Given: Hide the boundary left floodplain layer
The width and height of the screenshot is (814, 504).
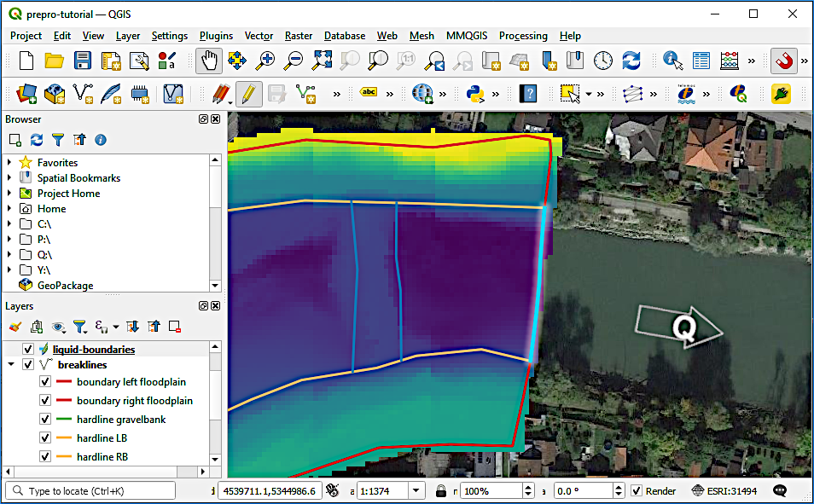Looking at the screenshot, I should pyautogui.click(x=45, y=382).
